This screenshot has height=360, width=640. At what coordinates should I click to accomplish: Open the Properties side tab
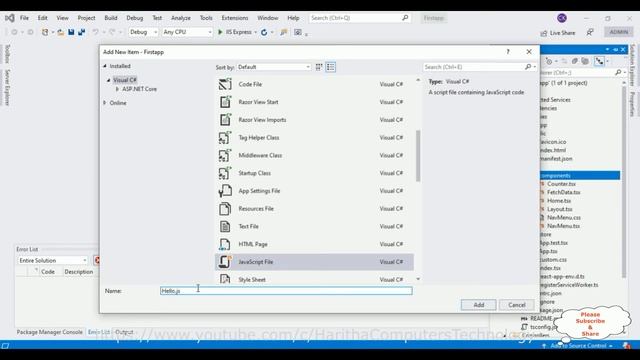coord(632,104)
